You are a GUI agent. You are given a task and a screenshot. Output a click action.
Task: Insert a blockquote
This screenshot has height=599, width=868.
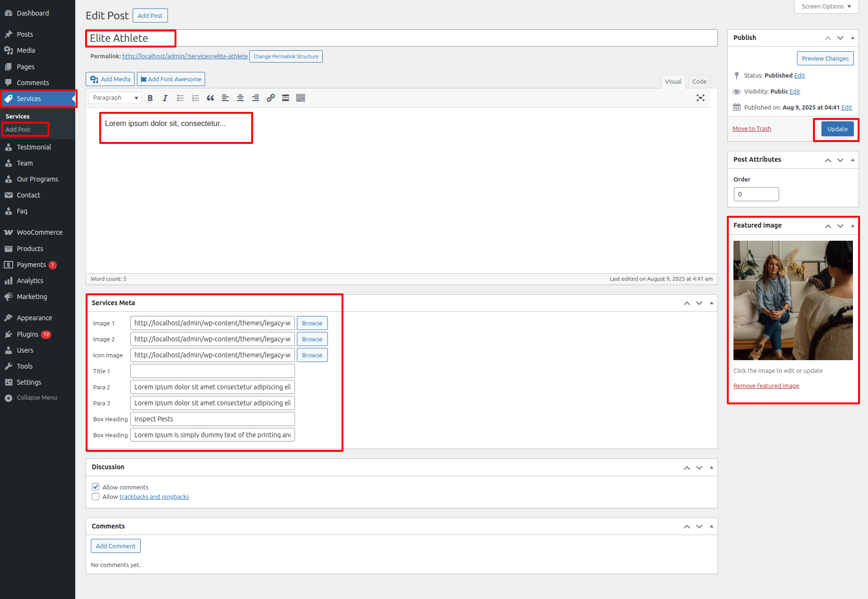click(x=210, y=98)
